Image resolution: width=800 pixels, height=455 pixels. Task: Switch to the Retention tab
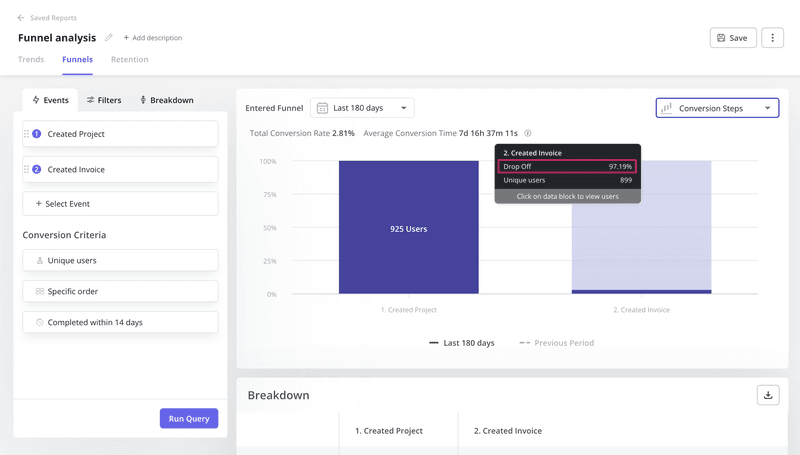tap(129, 60)
